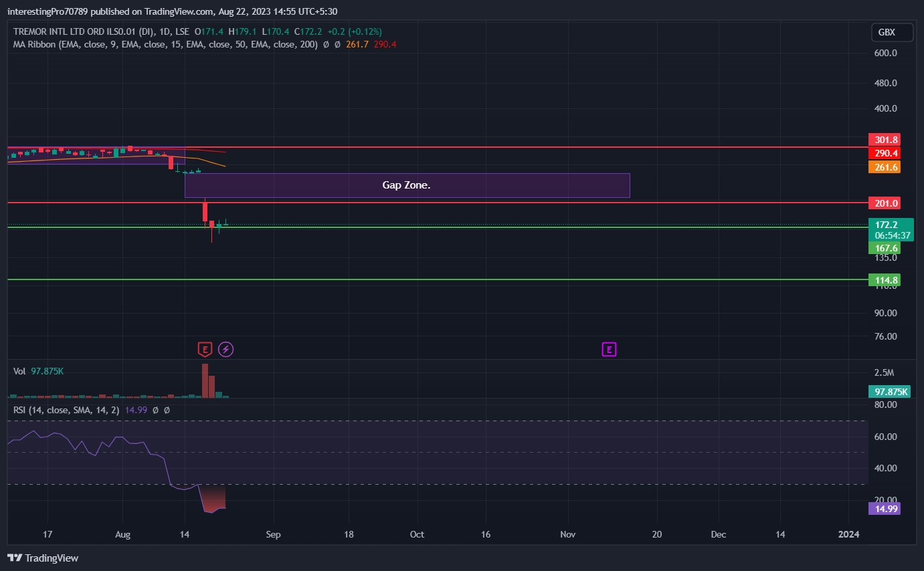Click the 14.99 RSI value label on axis

click(x=884, y=509)
